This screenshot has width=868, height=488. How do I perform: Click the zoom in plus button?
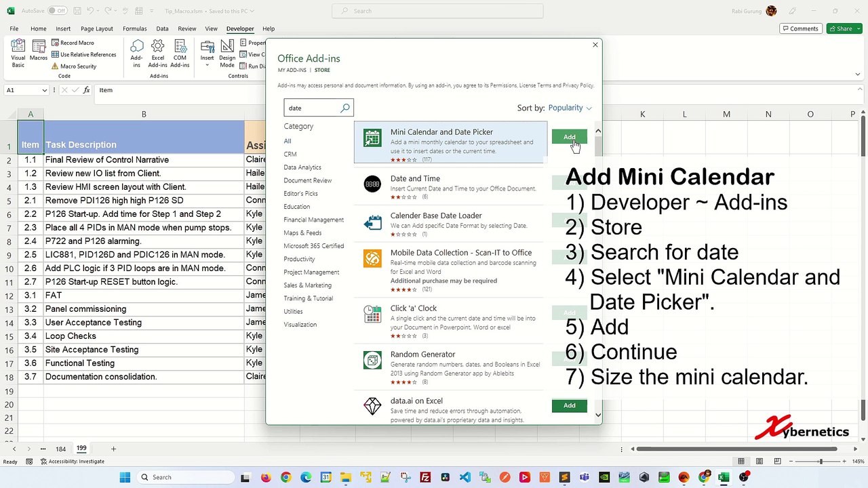pos(845,462)
